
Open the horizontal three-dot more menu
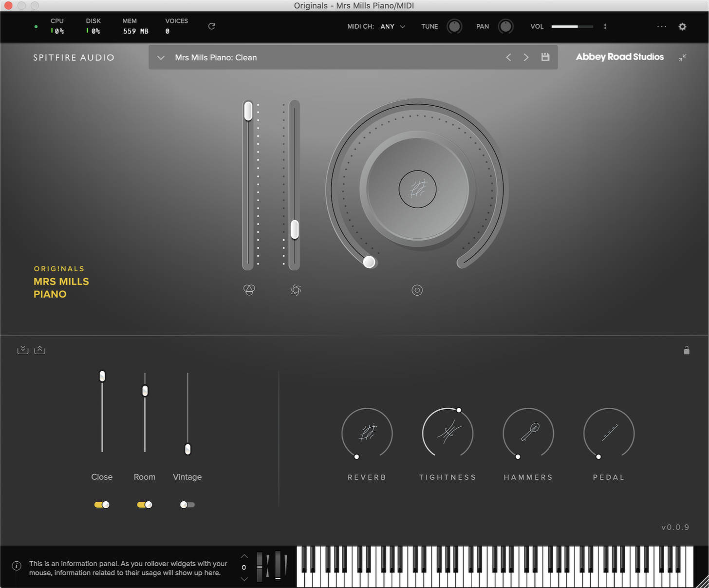[661, 26]
